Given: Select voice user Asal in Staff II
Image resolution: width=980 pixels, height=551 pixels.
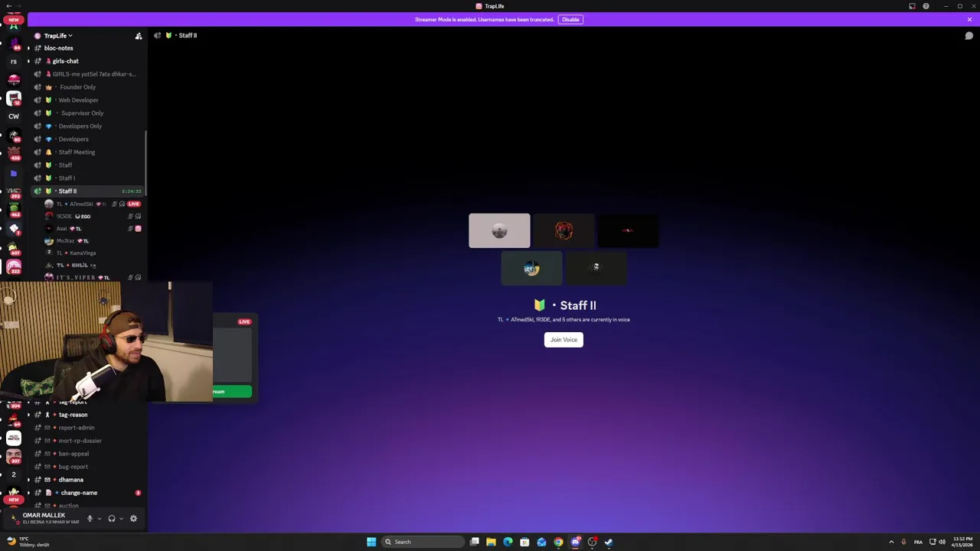Looking at the screenshot, I should pyautogui.click(x=92, y=229).
